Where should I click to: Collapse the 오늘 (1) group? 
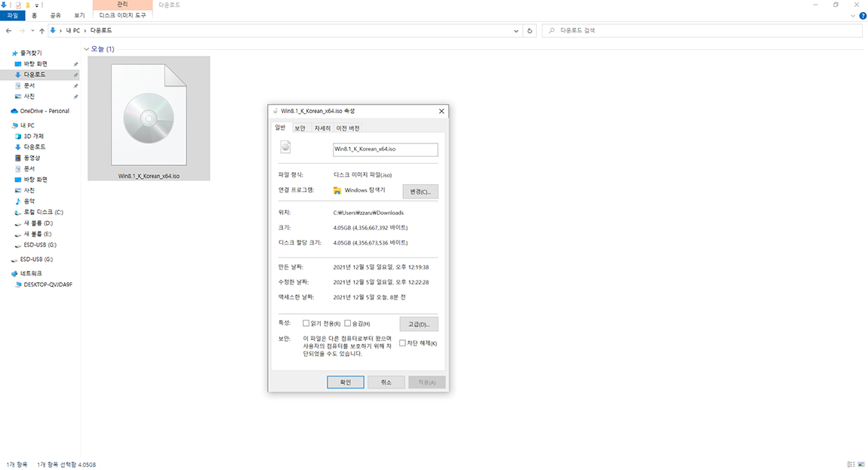click(x=86, y=49)
